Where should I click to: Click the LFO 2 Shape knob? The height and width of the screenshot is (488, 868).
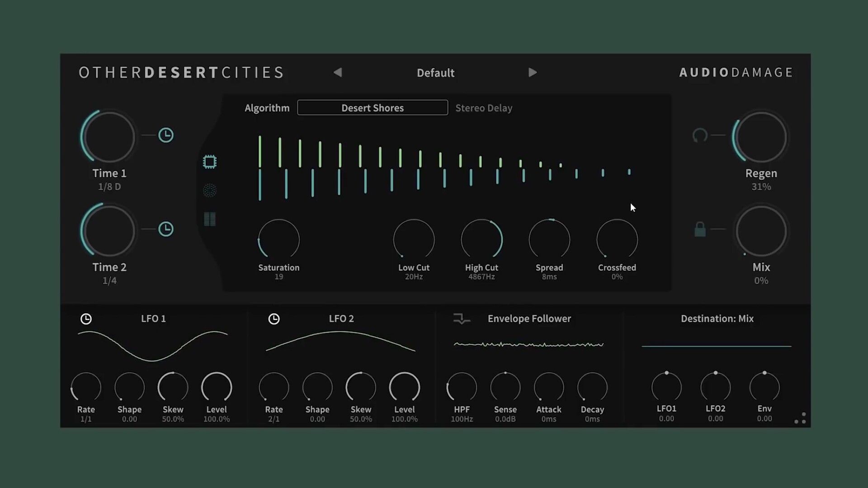[317, 387]
